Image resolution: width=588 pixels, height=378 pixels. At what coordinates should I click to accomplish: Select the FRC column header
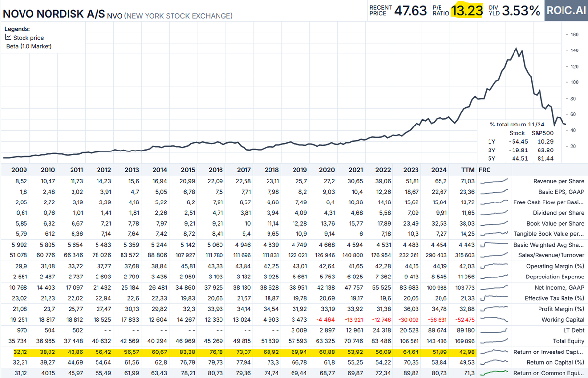click(x=485, y=170)
